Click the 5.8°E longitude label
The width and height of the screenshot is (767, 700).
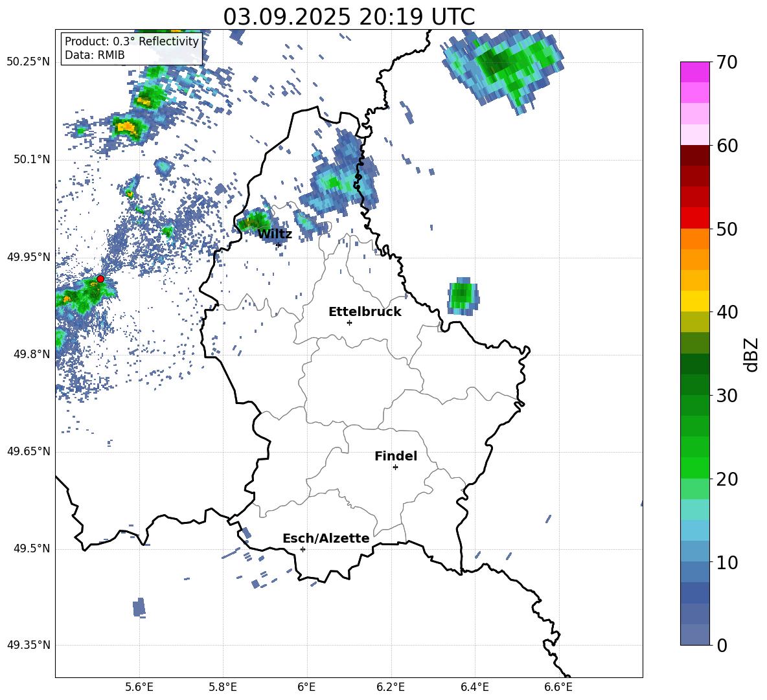point(223,687)
